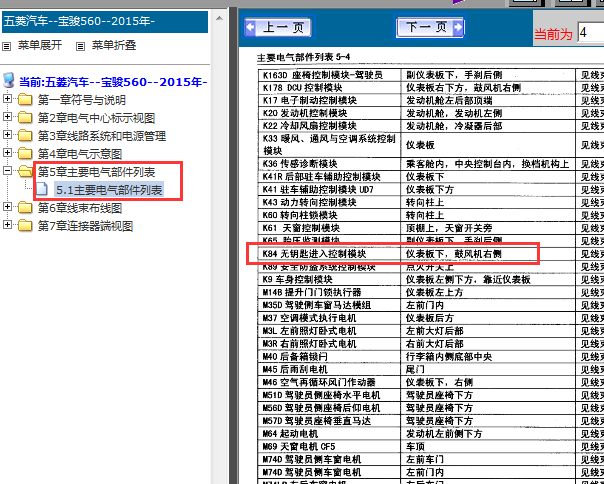Click the K61 天窗控制模块 cell
Viewport: 604px width, 484px height.
coord(330,228)
